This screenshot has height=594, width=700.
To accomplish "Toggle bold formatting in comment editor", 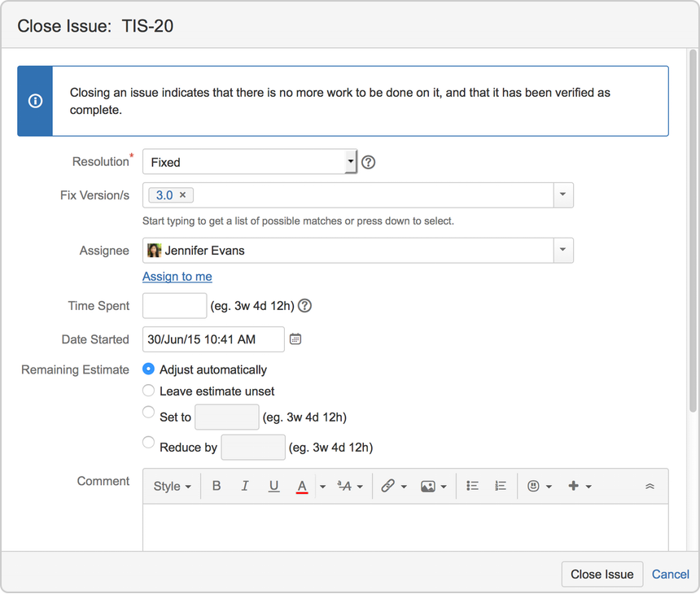I will pyautogui.click(x=217, y=486).
